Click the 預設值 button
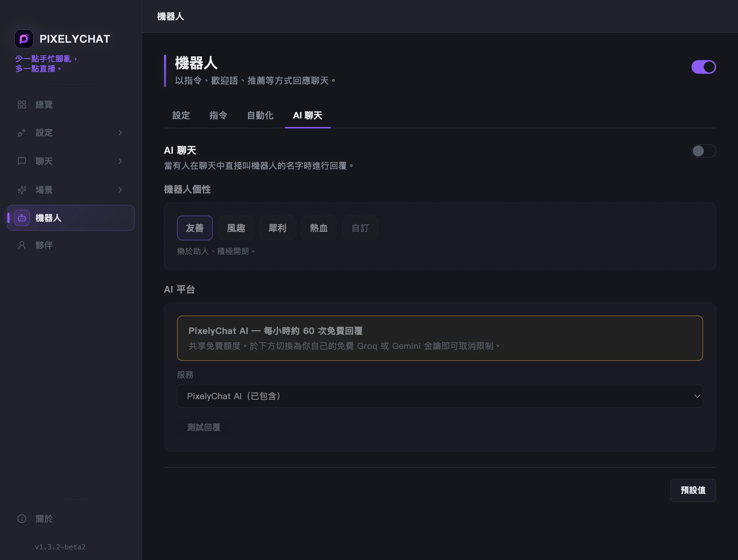 [693, 490]
